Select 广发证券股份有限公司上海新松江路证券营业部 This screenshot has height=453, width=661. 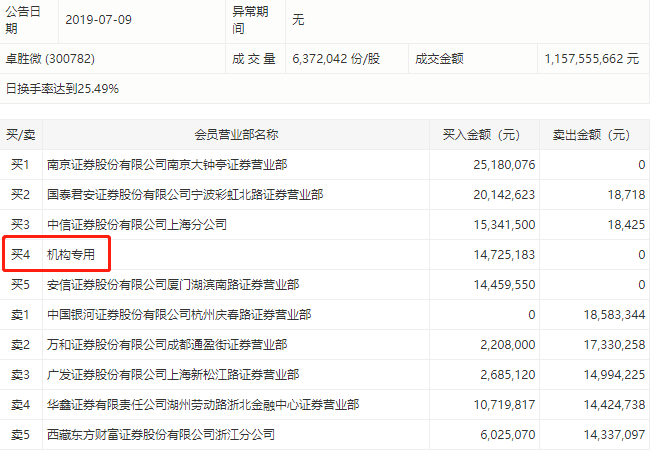coord(173,375)
